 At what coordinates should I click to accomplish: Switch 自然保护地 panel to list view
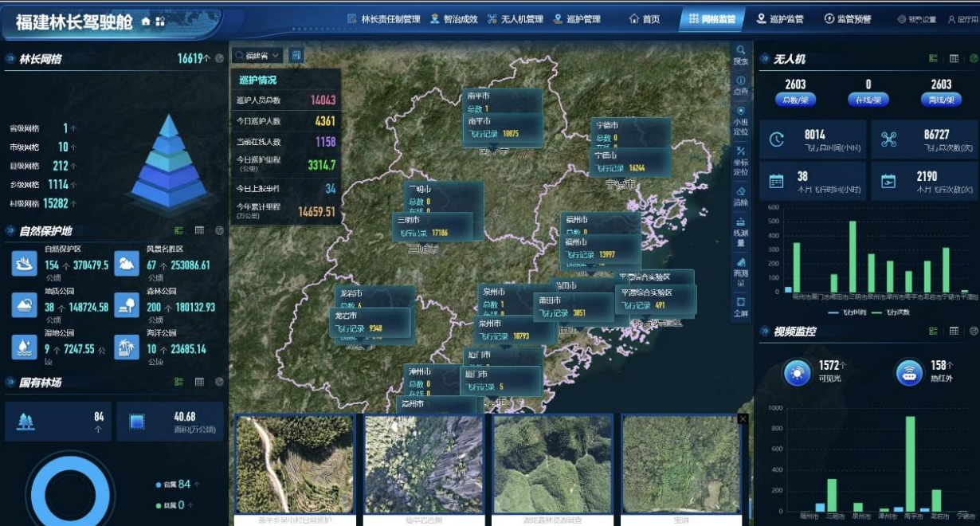[x=178, y=230]
